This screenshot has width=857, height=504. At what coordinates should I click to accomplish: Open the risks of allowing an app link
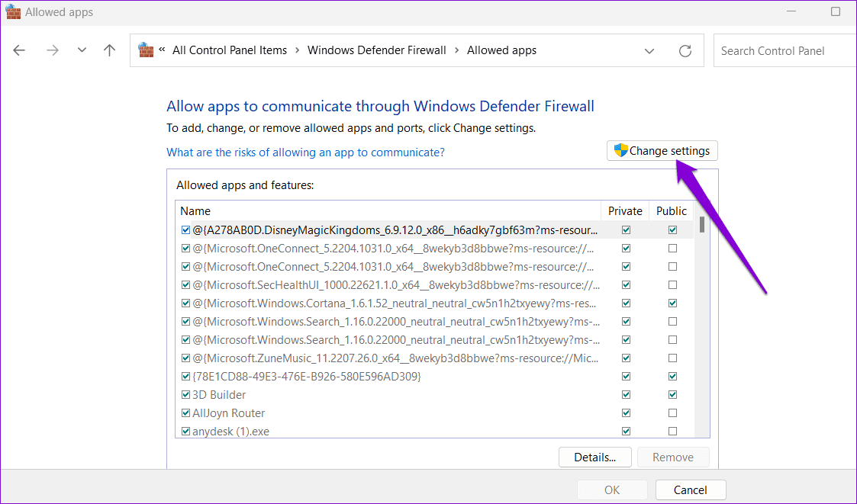click(x=305, y=152)
